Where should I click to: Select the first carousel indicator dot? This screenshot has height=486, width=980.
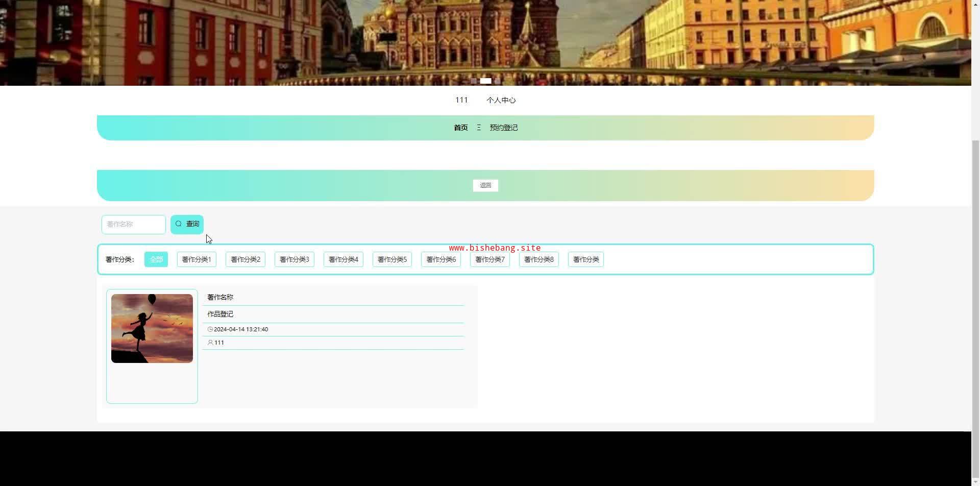(474, 81)
